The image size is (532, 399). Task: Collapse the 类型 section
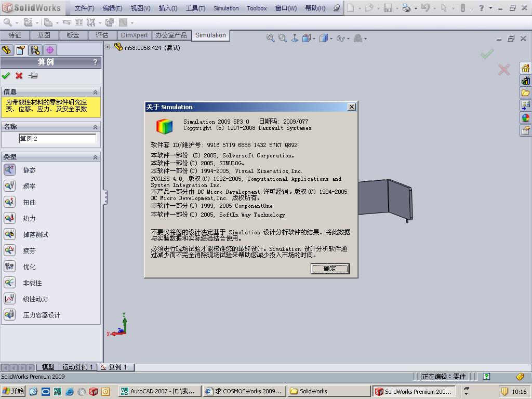click(x=96, y=157)
